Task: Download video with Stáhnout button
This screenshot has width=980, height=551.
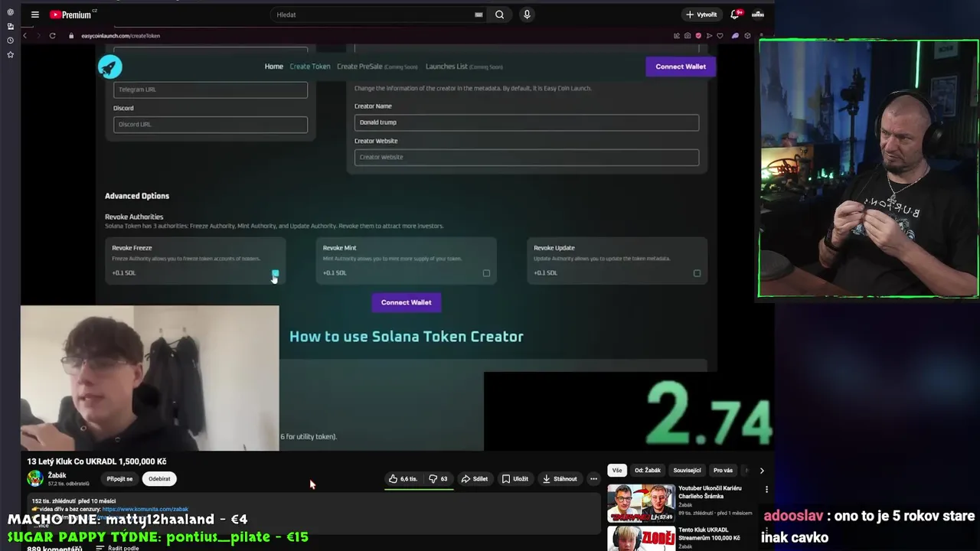Action: coord(560,479)
